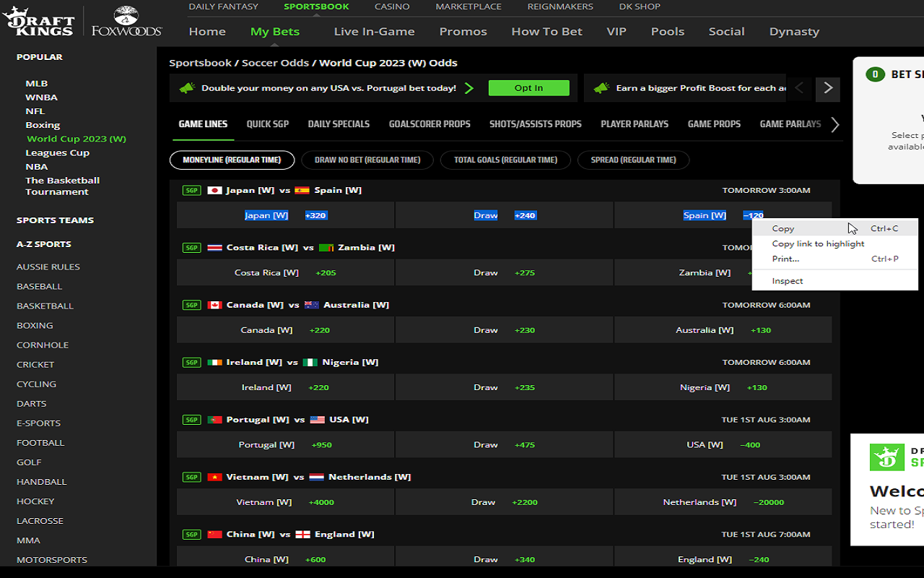The image size is (924, 578).
Task: Open Leagues Cup in the Popular sidebar list
Action: [57, 153]
